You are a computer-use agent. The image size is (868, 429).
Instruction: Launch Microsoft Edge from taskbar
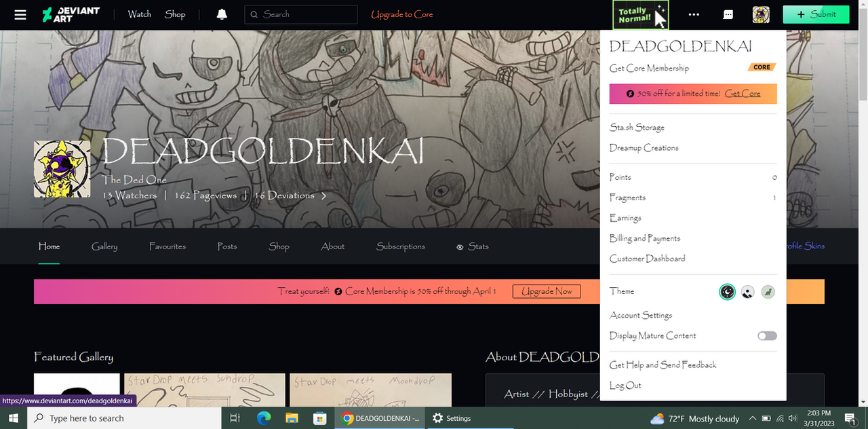[263, 418]
